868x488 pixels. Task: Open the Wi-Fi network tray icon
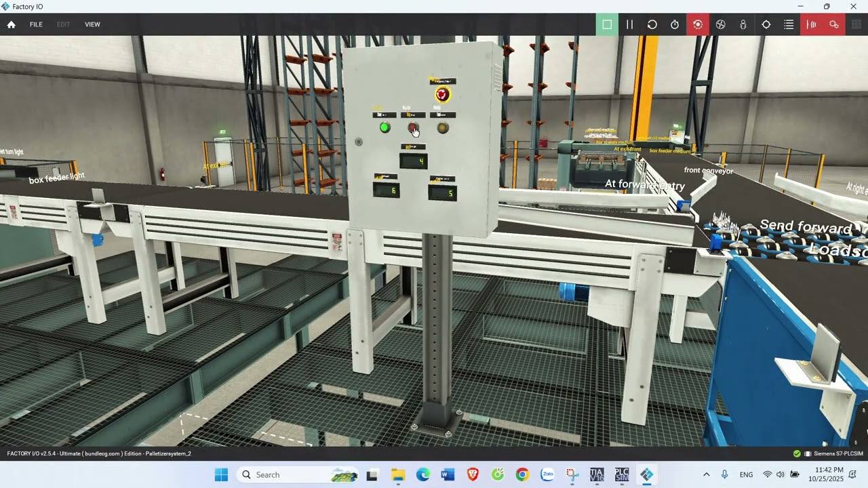pyautogui.click(x=768, y=474)
